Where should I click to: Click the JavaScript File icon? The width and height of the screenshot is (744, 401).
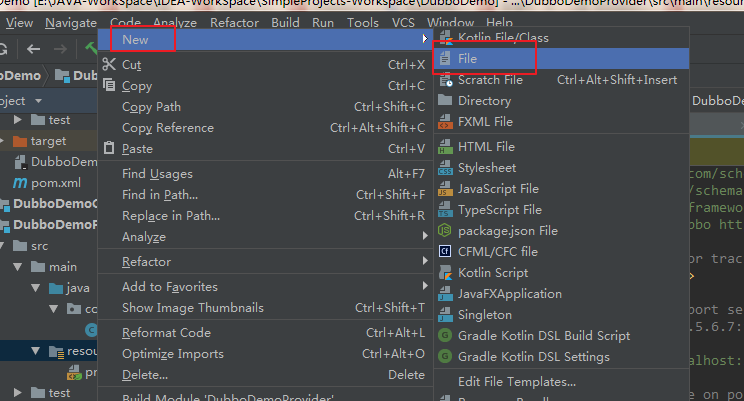point(446,189)
